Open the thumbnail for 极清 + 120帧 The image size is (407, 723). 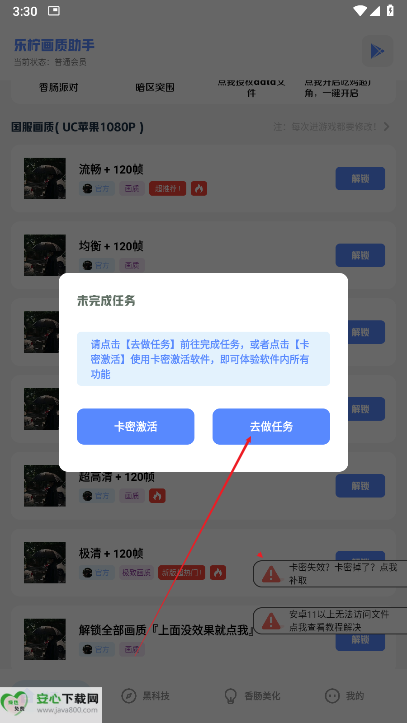click(x=45, y=563)
